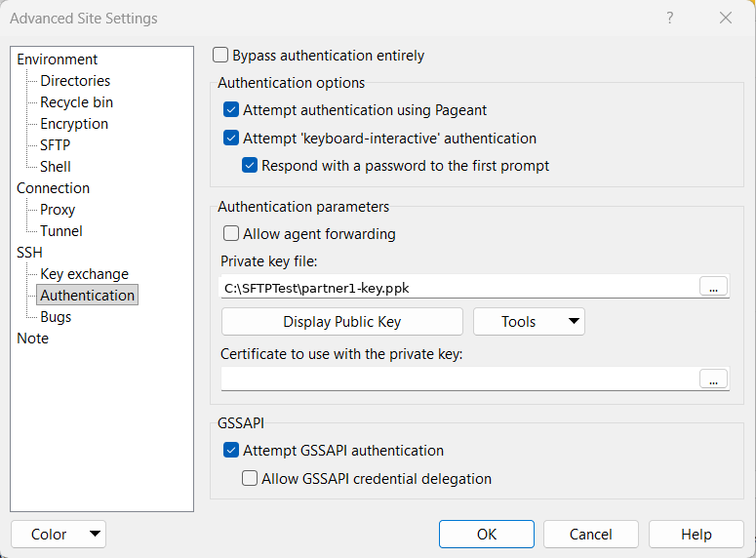Select the SSH tree node
The width and height of the screenshot is (756, 558).
pyautogui.click(x=29, y=253)
